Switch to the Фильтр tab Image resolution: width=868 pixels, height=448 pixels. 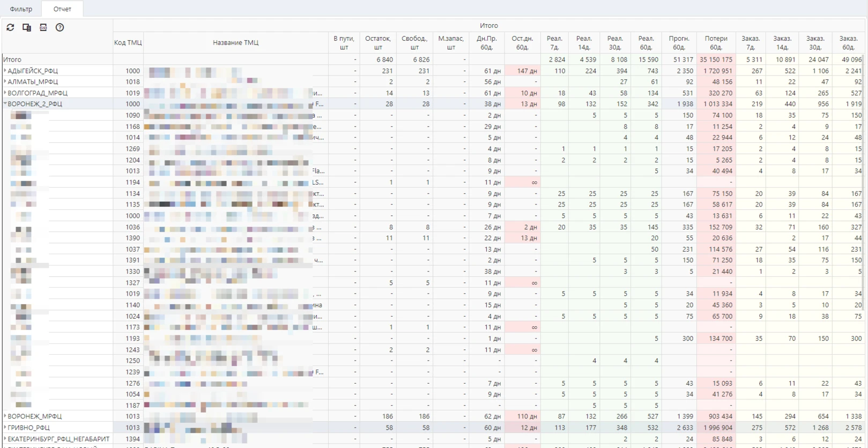click(x=21, y=9)
